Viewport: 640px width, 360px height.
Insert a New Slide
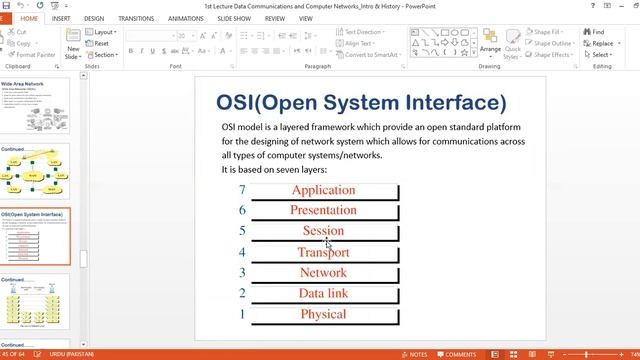point(73,44)
